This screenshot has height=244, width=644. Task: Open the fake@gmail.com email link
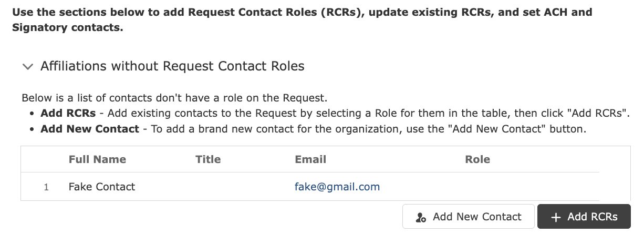tap(337, 187)
